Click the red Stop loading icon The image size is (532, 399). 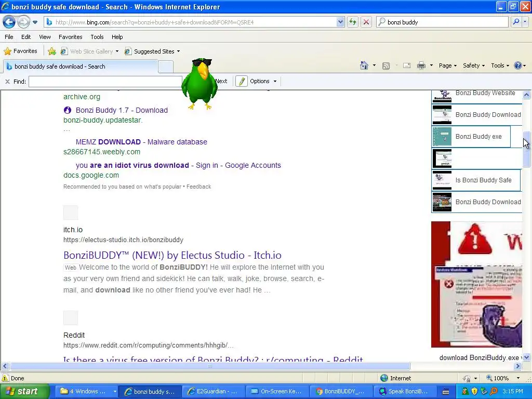(366, 22)
